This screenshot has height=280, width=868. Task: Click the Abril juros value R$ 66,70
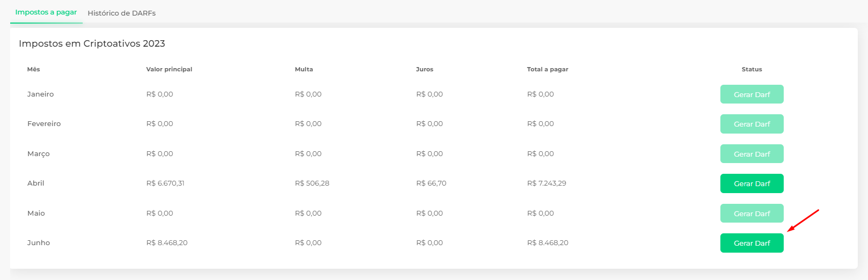coord(431,183)
